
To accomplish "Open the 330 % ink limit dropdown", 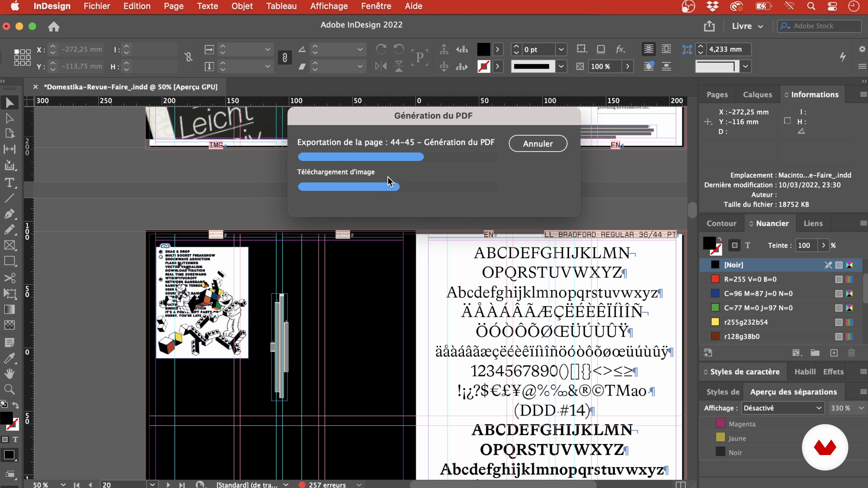I will point(861,408).
